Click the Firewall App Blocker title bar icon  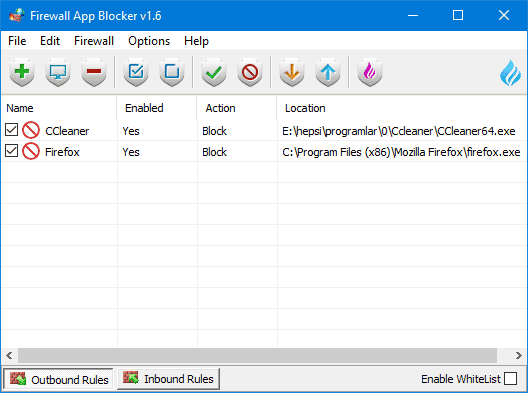click(17, 15)
